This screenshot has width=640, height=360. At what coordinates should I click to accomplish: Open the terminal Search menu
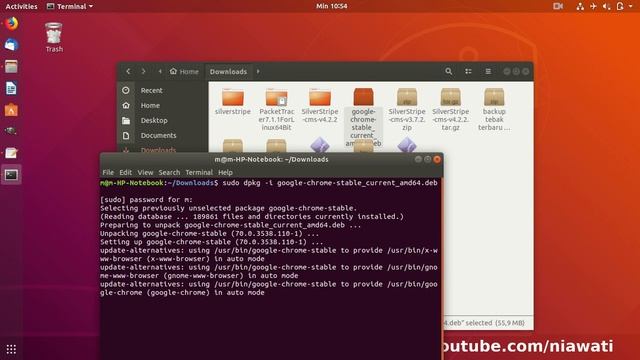click(x=169, y=172)
